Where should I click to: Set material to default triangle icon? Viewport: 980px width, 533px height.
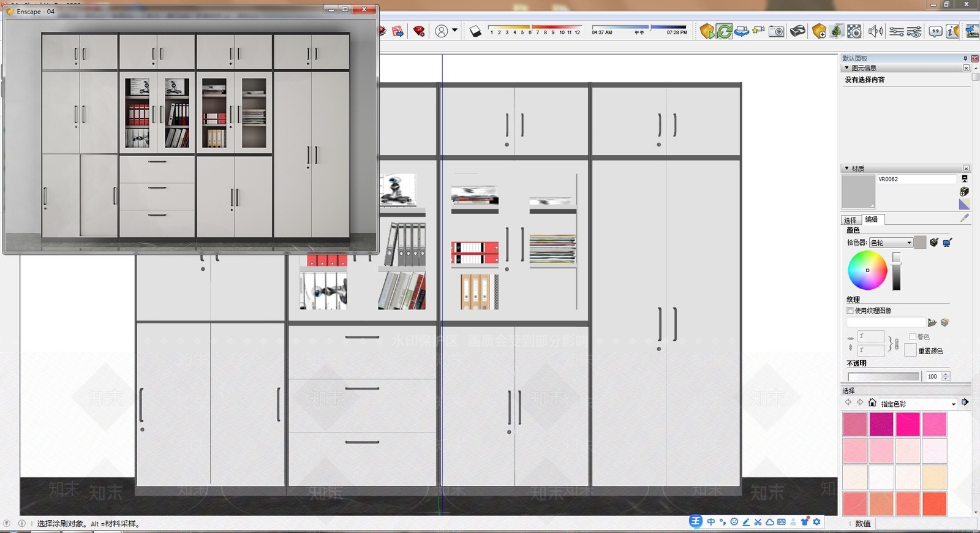pyautogui.click(x=964, y=204)
